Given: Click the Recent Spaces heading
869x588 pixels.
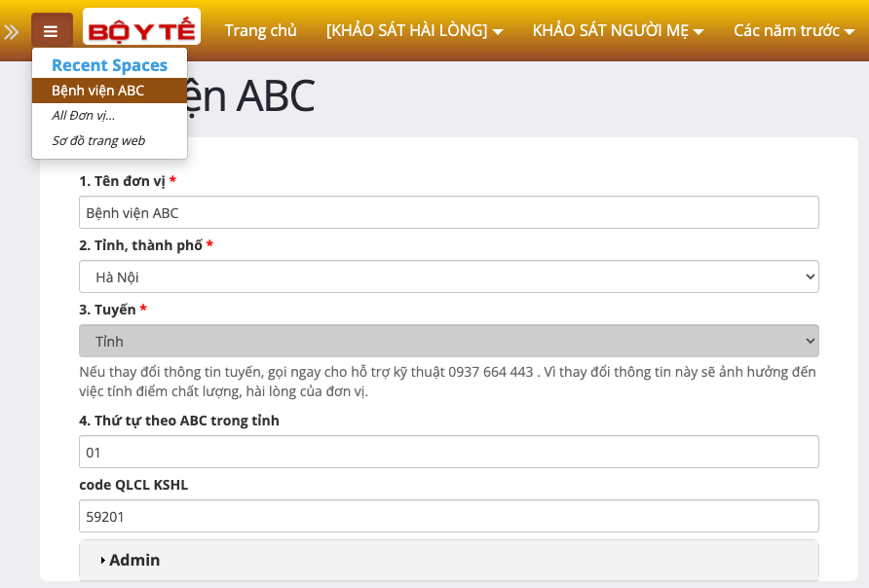Looking at the screenshot, I should point(109,65).
